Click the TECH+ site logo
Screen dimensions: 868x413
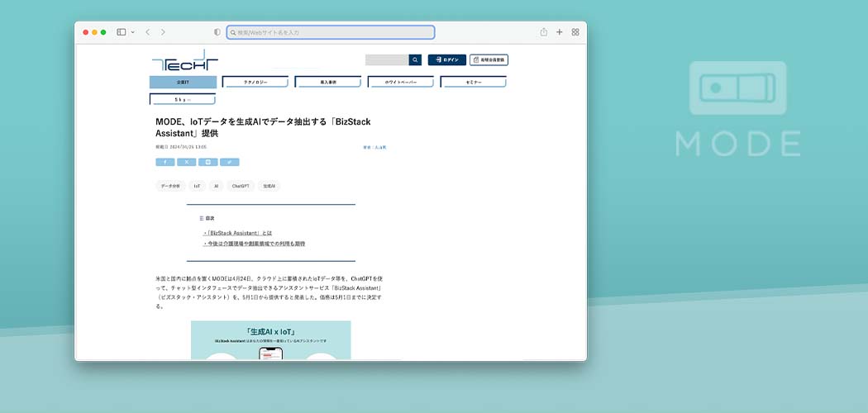coord(185,61)
